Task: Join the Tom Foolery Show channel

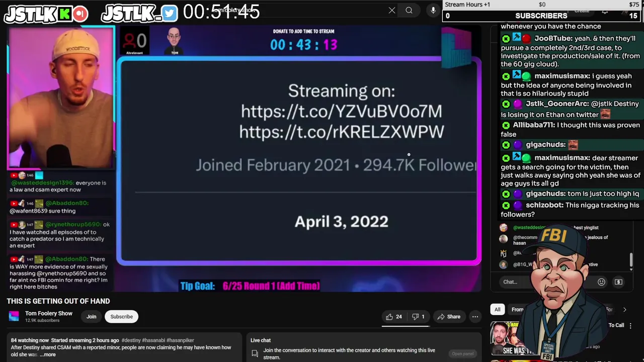Action: (x=91, y=317)
